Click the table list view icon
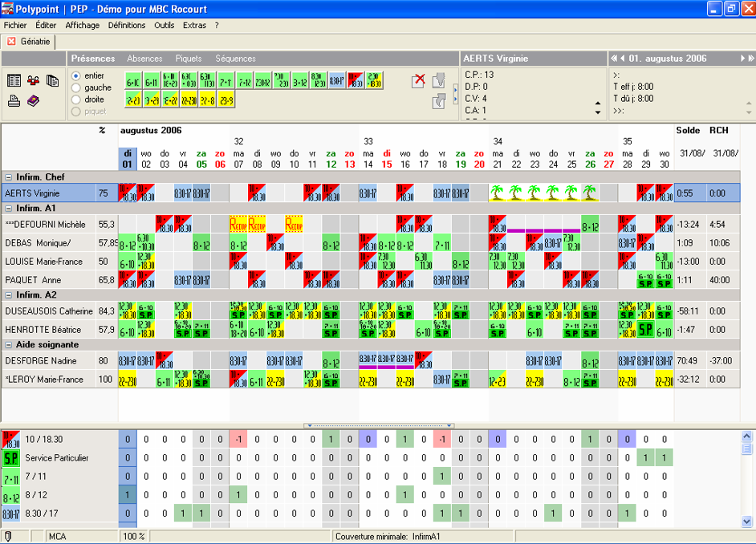This screenshot has width=756, height=544. (14, 81)
